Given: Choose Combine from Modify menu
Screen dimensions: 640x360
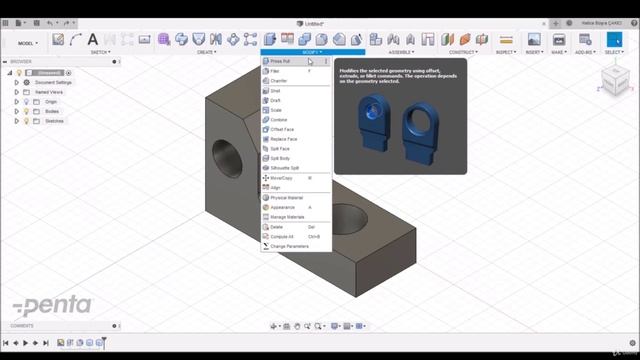Looking at the screenshot, I should pos(296,120).
